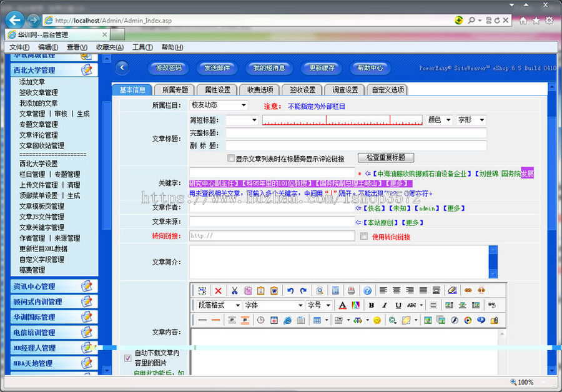Click the Internet Explorer icon in editor
Image resolution: width=562 pixels, height=392 pixels.
[287, 320]
